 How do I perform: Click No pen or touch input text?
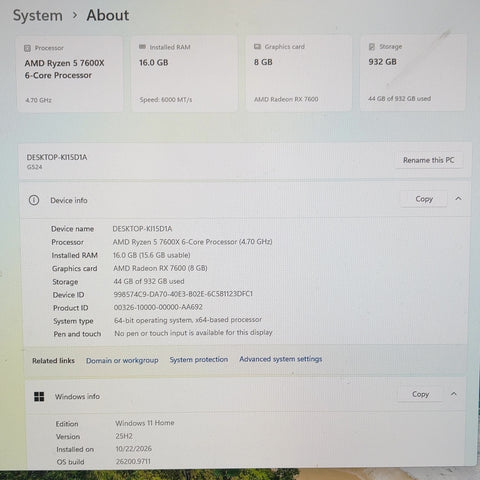[193, 333]
